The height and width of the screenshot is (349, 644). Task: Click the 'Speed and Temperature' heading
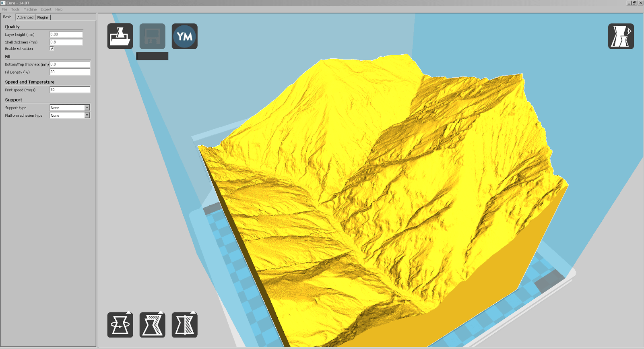(x=30, y=82)
